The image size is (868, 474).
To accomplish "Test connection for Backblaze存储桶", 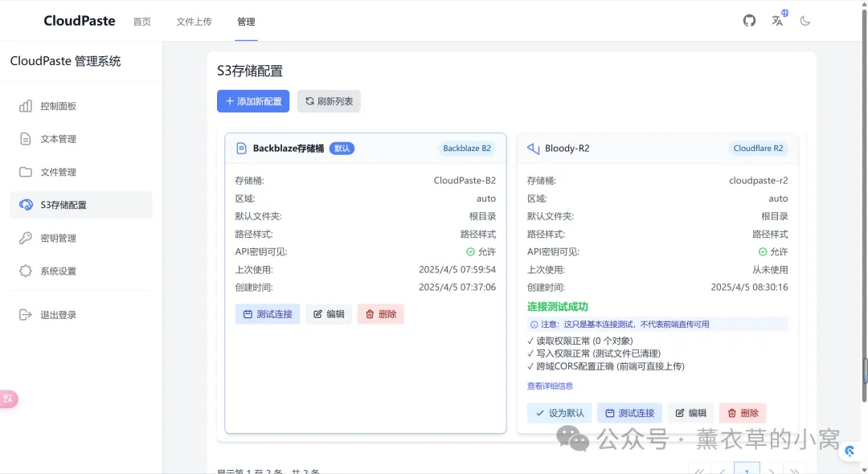I will 268,314.
